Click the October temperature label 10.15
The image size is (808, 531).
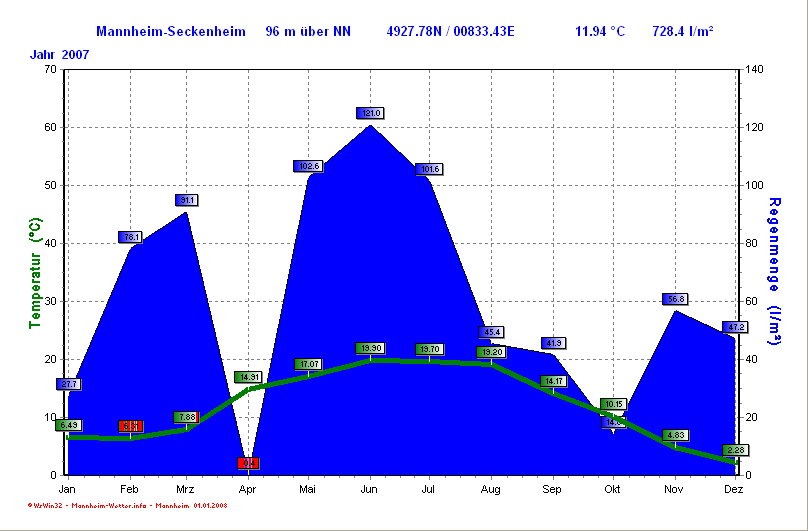613,404
